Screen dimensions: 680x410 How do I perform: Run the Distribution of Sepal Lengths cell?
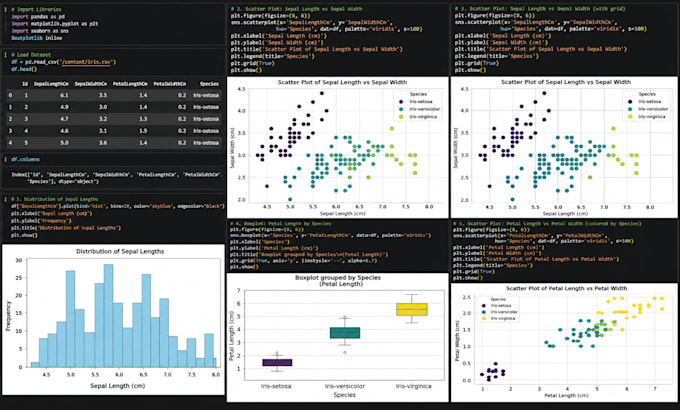coord(5,199)
